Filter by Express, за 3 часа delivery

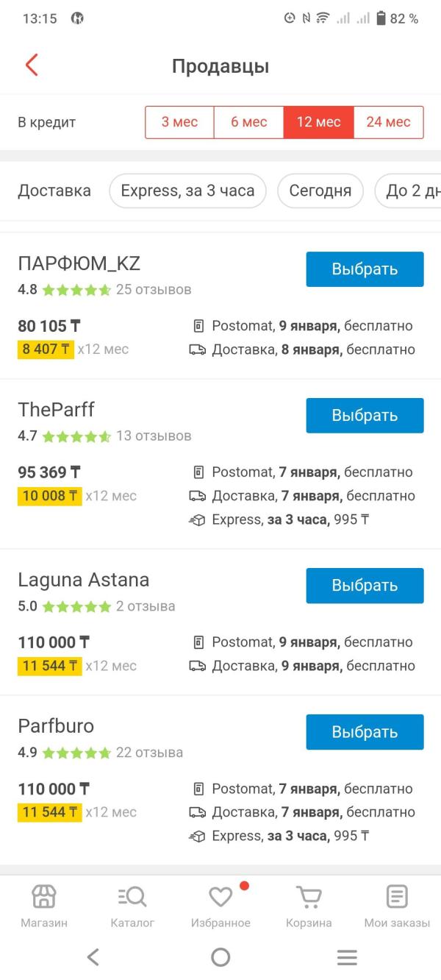click(x=187, y=191)
